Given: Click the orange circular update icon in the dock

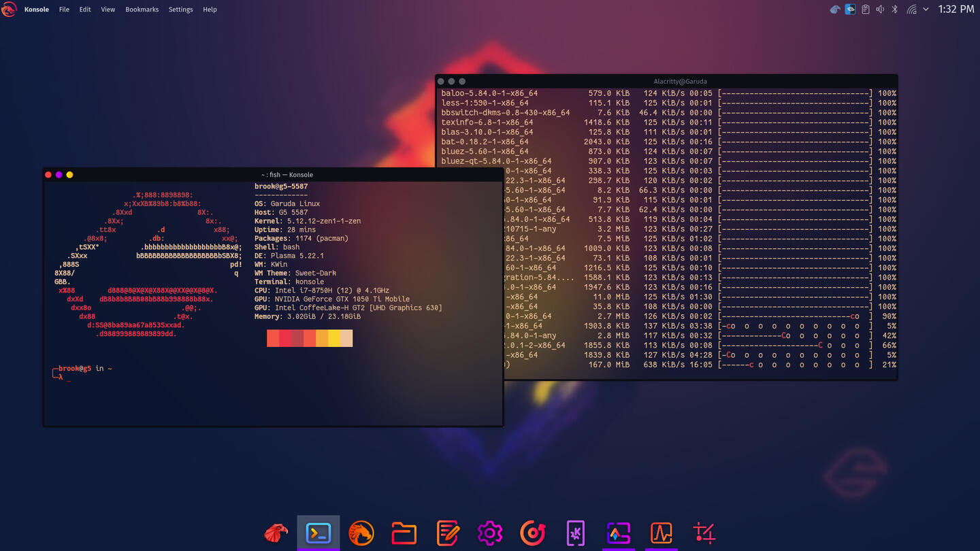Looking at the screenshot, I should (532, 533).
